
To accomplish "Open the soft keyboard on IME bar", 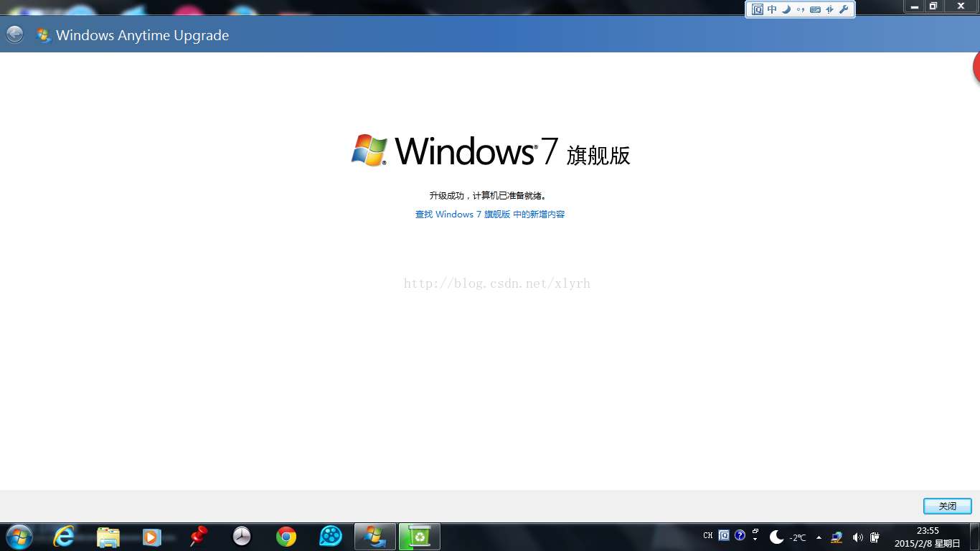I will click(x=815, y=9).
